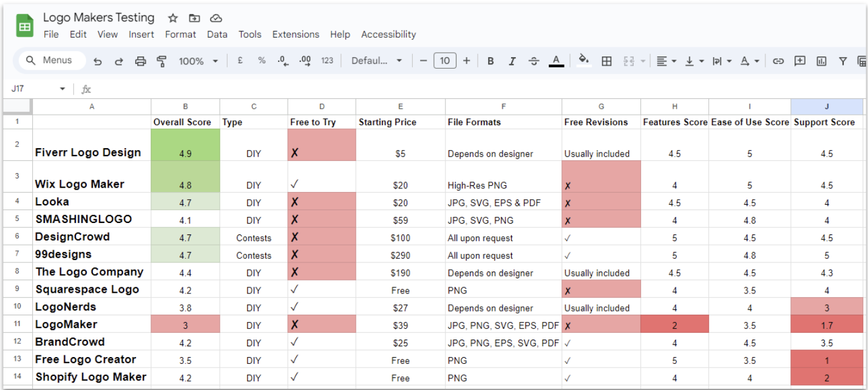Insert a comment
868x390 pixels.
(800, 60)
